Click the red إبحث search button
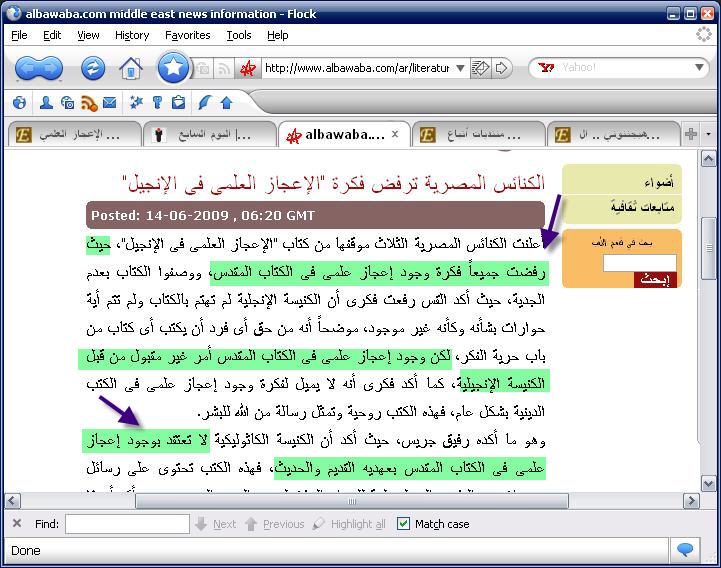 655,280
